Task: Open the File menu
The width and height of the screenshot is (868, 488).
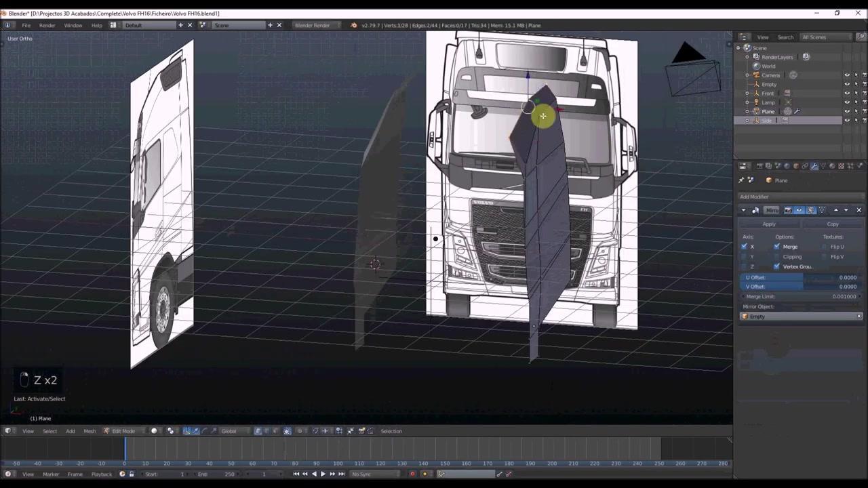Action: [x=26, y=25]
